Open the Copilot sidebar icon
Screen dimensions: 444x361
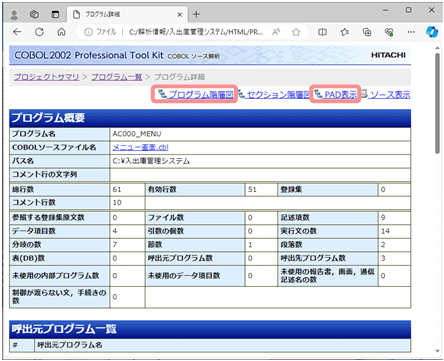(x=432, y=32)
